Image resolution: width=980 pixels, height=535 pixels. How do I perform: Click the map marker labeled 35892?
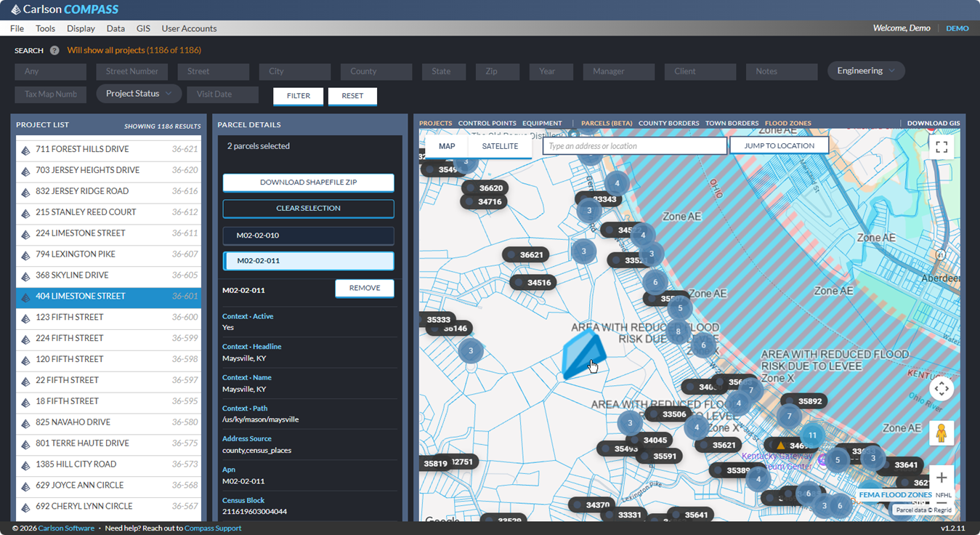[803, 401]
